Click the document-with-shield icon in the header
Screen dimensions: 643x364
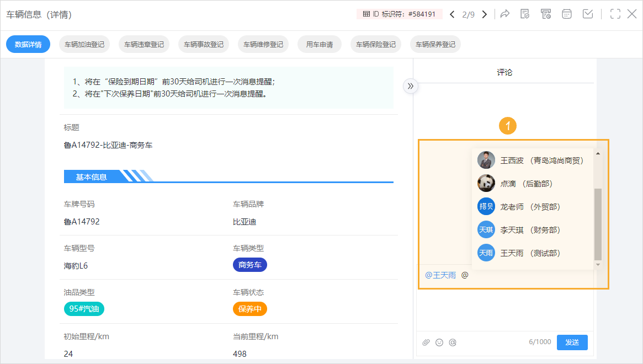click(524, 14)
